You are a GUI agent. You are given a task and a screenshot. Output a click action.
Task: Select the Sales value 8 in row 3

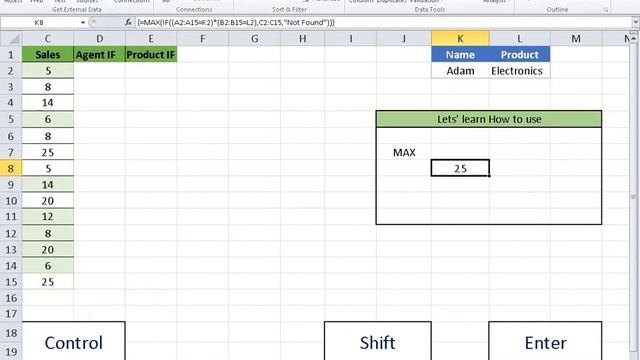point(48,87)
